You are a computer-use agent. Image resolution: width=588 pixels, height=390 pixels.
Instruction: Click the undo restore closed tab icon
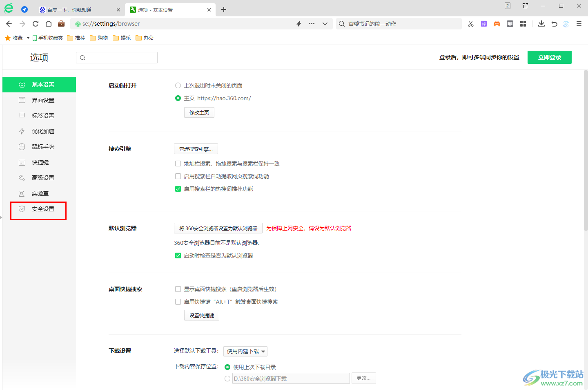(555, 24)
